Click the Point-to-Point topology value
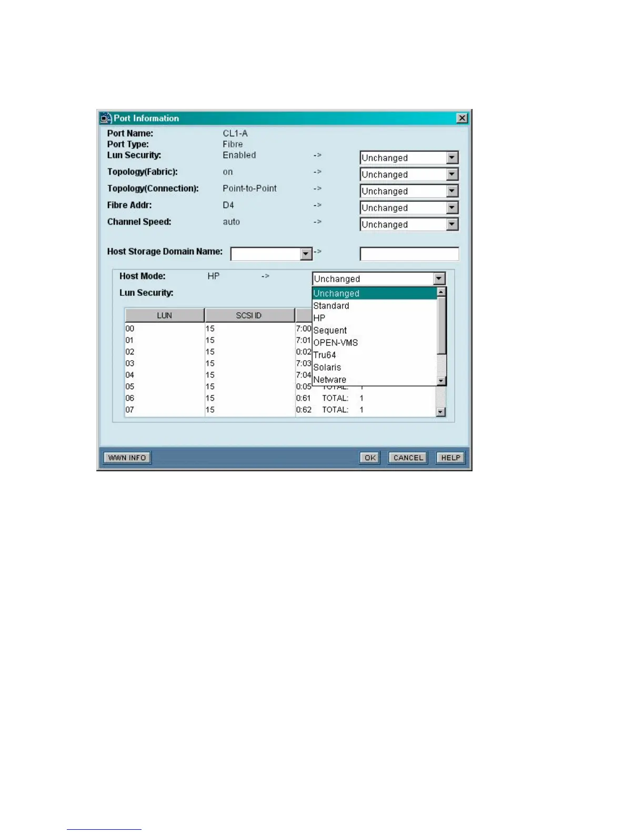The height and width of the screenshot is (834, 644). click(x=250, y=188)
